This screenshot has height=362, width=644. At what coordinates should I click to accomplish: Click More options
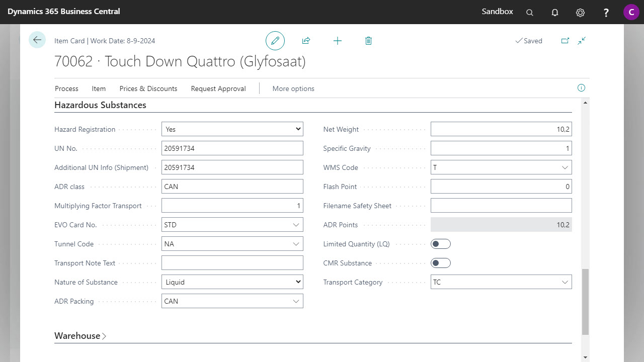coord(293,88)
